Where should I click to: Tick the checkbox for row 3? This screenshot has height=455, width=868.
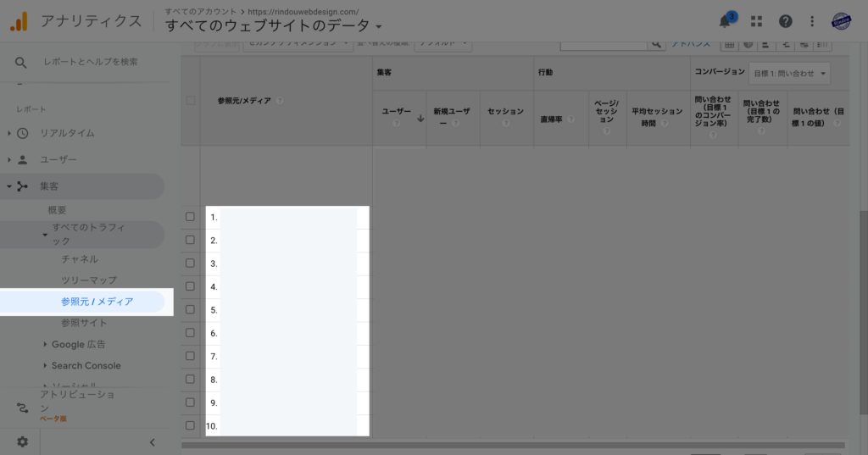[190, 263]
